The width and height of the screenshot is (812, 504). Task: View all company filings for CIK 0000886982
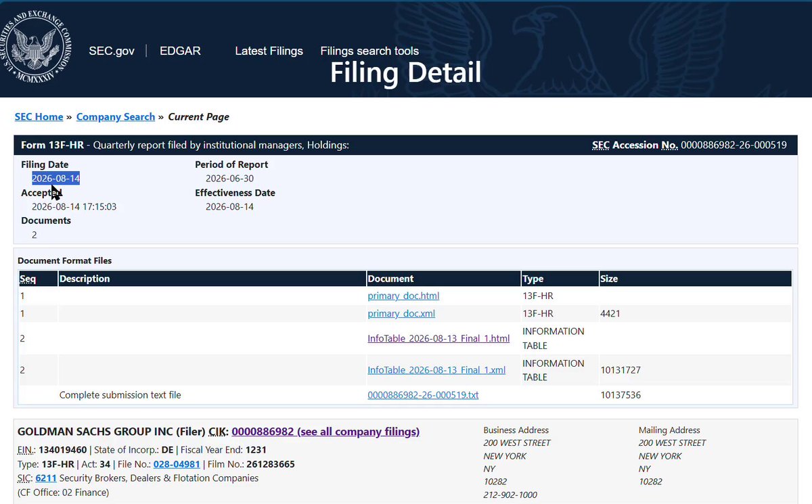click(x=325, y=432)
